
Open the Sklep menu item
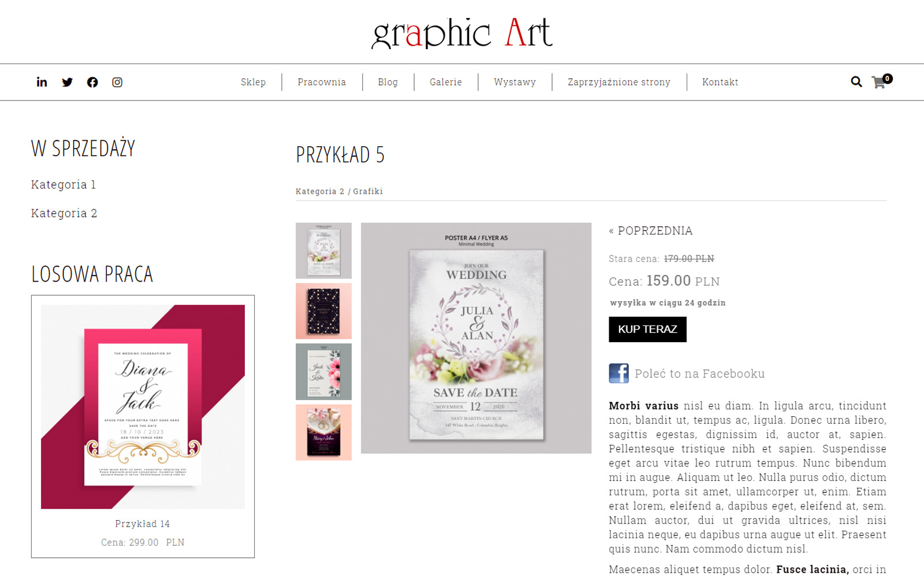[253, 82]
